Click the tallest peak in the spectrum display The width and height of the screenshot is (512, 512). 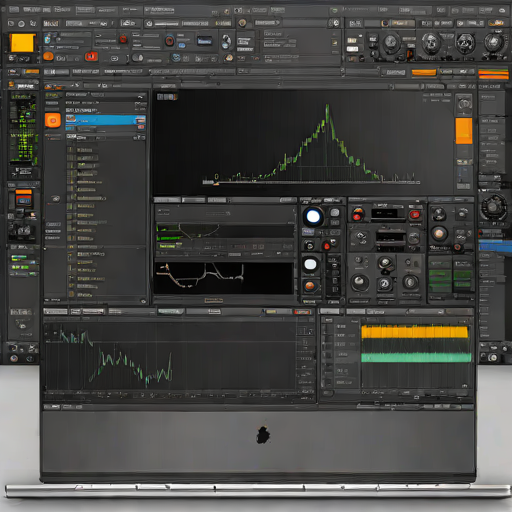pyautogui.click(x=327, y=107)
